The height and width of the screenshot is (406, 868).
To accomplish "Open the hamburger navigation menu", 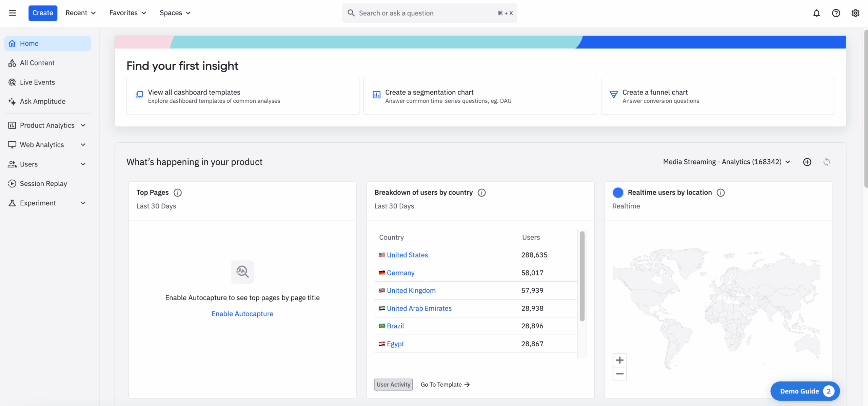I will (12, 13).
